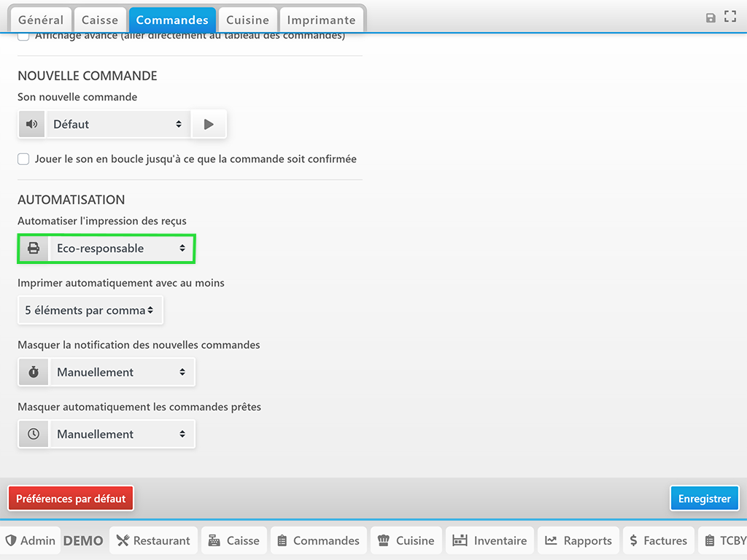The height and width of the screenshot is (560, 747).
Task: Click the speaker icon beside Défaut
Action: tap(31, 124)
